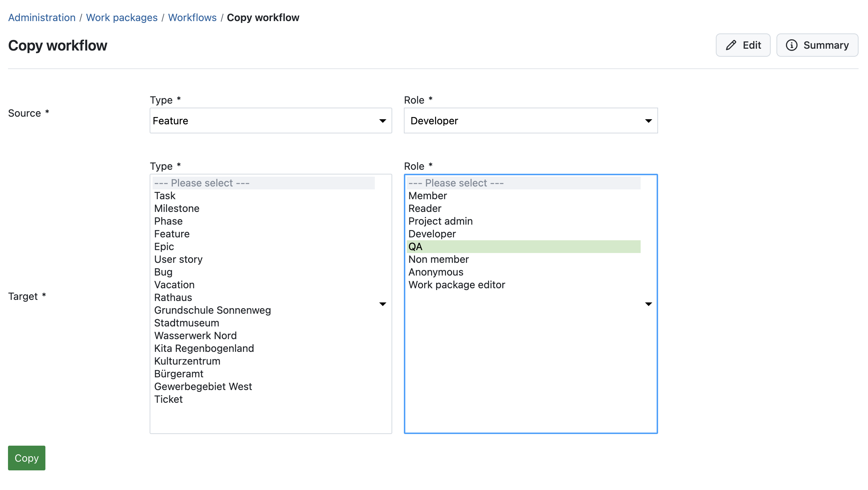Click the green Copy button
The width and height of the screenshot is (868, 490).
tap(26, 458)
